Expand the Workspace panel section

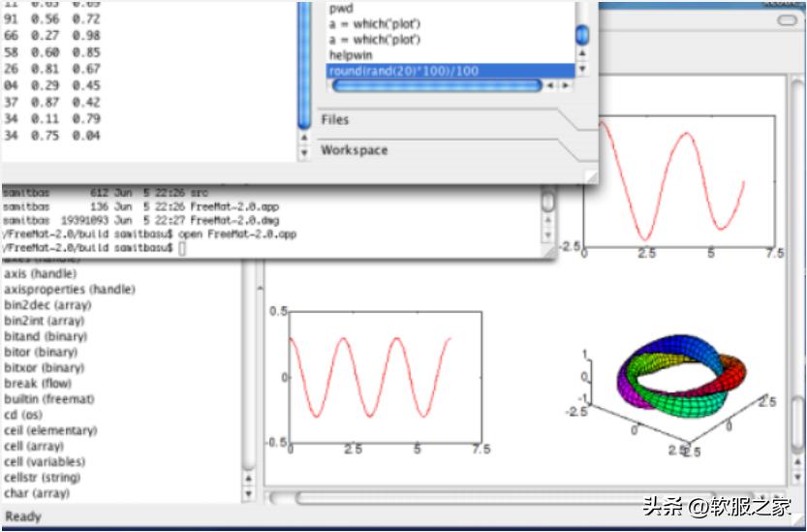coord(354,150)
